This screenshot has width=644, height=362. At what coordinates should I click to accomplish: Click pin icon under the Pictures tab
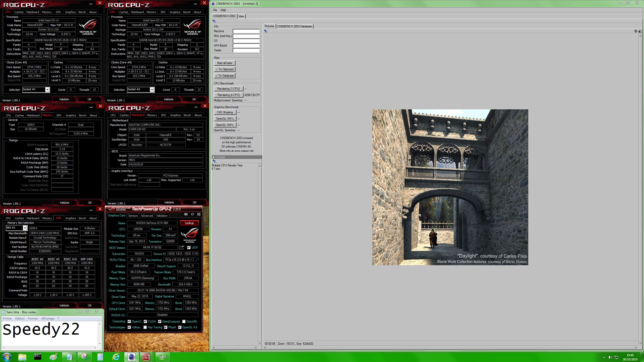tap(266, 31)
